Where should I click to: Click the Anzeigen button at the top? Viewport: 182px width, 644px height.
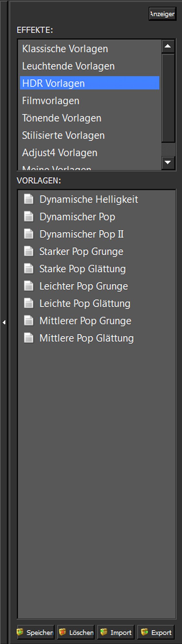click(x=162, y=14)
